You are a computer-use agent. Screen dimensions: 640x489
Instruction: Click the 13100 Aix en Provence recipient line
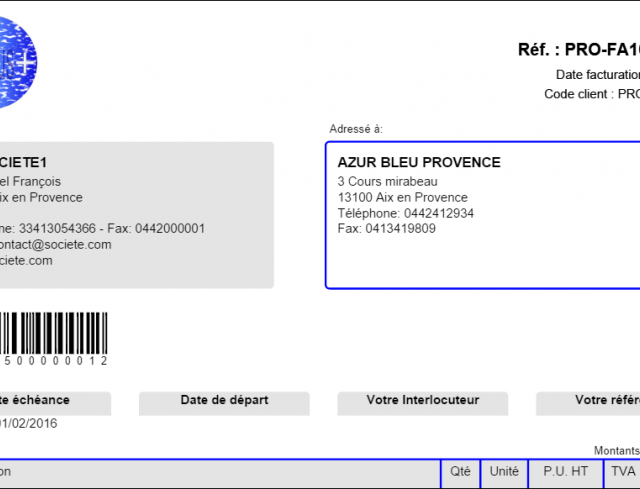click(402, 198)
